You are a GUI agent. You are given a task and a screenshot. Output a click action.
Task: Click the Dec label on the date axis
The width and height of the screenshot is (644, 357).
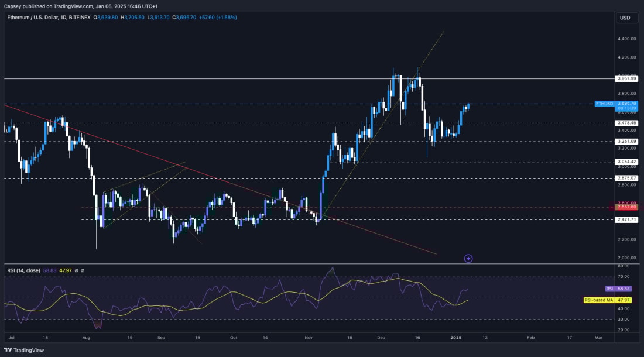coord(381,338)
